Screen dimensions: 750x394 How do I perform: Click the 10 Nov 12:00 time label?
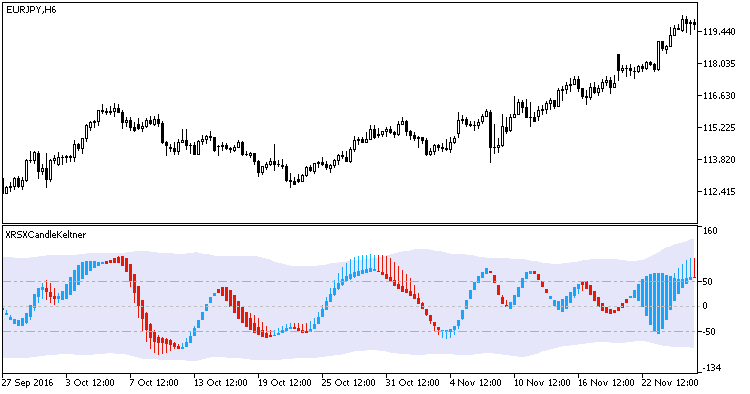click(x=542, y=383)
